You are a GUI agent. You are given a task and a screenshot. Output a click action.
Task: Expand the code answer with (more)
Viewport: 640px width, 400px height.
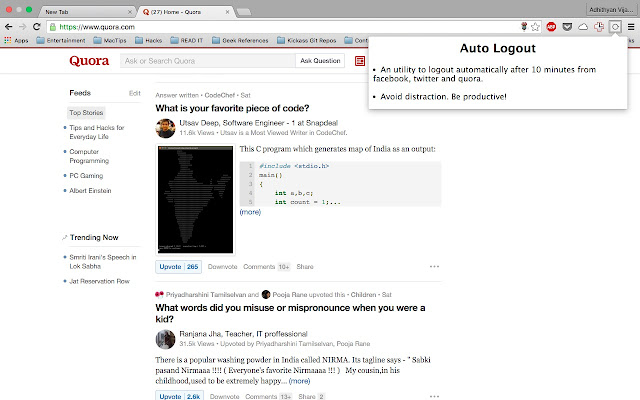pos(250,212)
